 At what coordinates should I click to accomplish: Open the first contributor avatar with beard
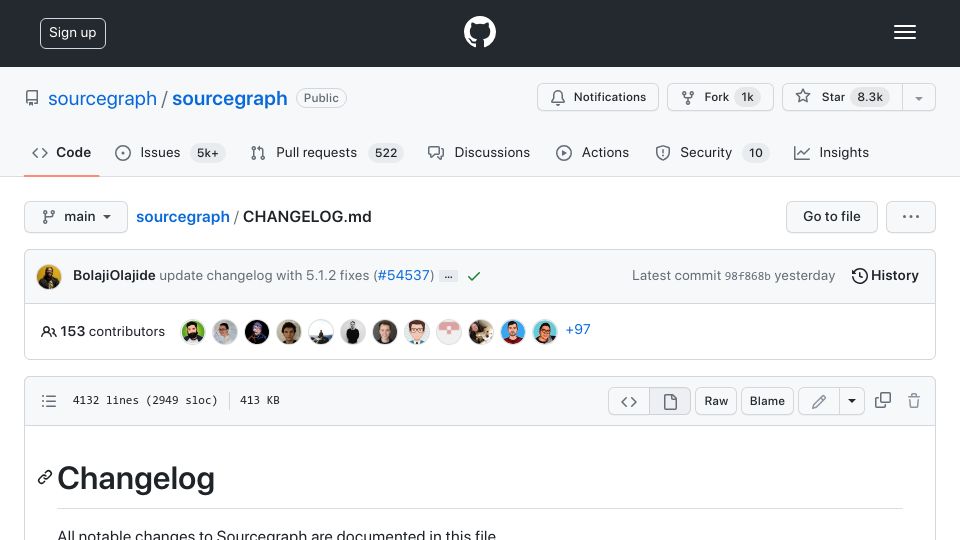(x=193, y=332)
